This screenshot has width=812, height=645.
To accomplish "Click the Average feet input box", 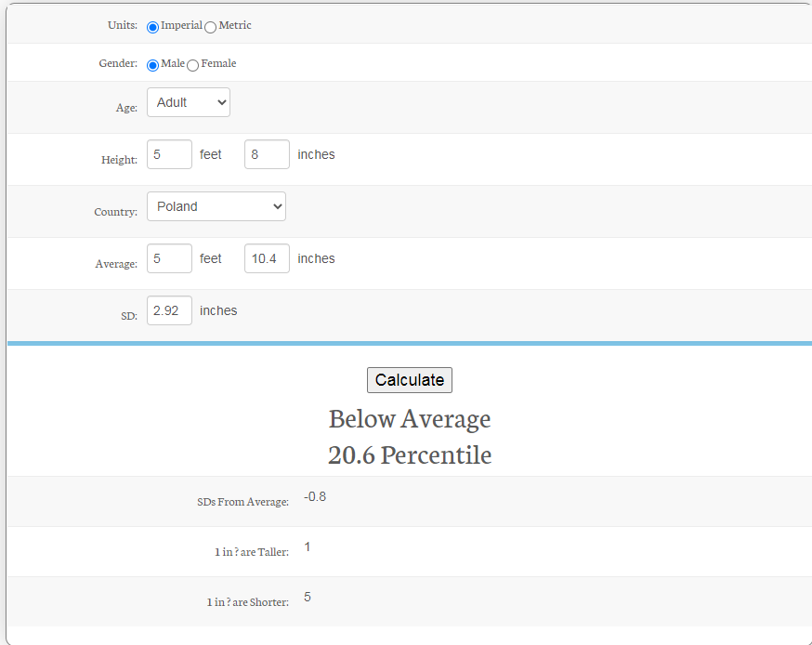I will 169,258.
